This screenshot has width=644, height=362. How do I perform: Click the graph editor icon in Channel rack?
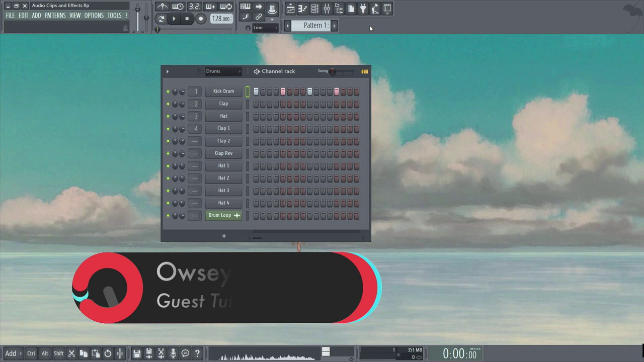pyautogui.click(x=364, y=71)
